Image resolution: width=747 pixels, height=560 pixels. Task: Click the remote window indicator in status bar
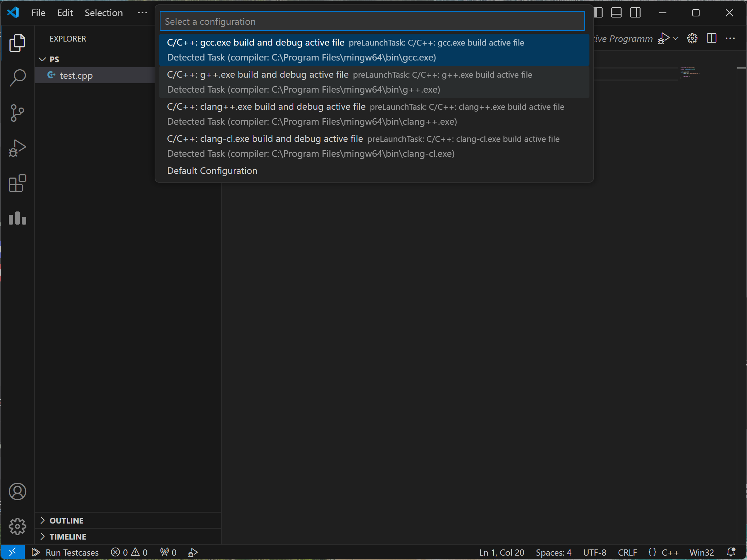(x=12, y=552)
